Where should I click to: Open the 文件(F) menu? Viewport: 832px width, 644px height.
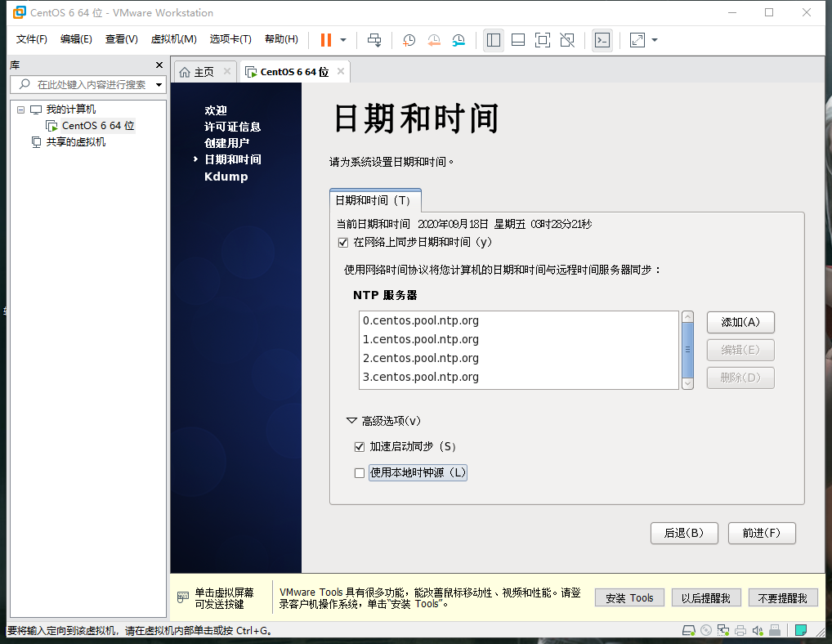(31, 39)
